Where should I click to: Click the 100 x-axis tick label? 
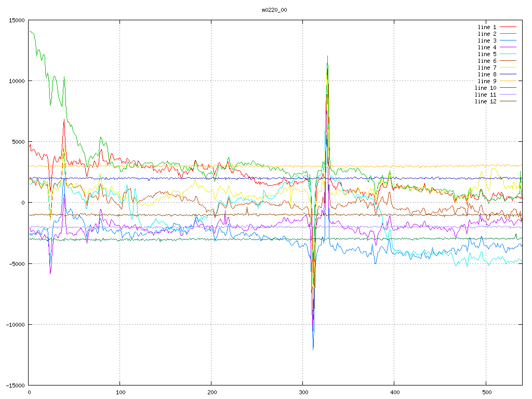tap(120, 392)
